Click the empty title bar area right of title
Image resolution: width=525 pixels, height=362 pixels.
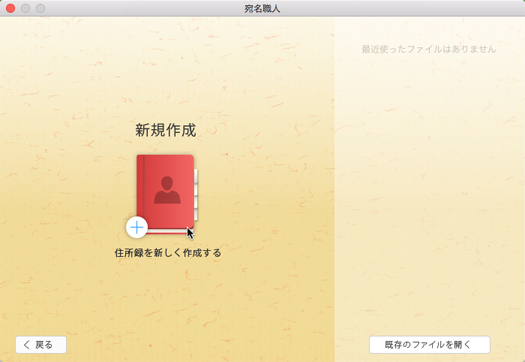pyautogui.click(x=402, y=8)
